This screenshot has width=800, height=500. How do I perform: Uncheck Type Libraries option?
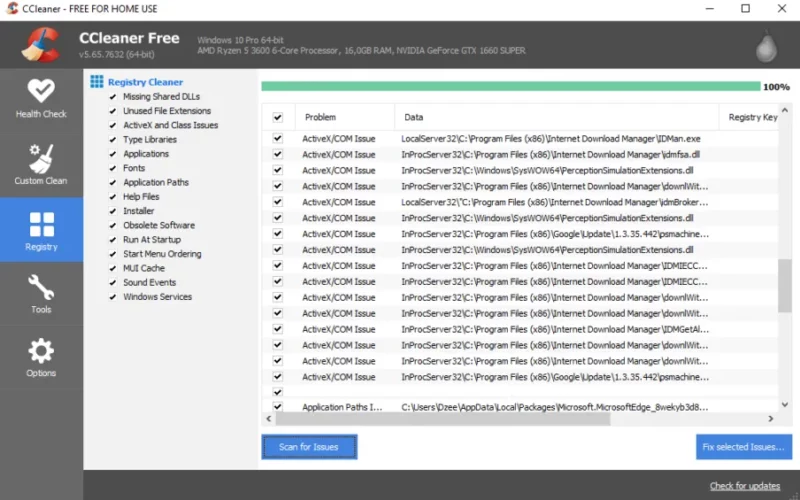click(113, 140)
